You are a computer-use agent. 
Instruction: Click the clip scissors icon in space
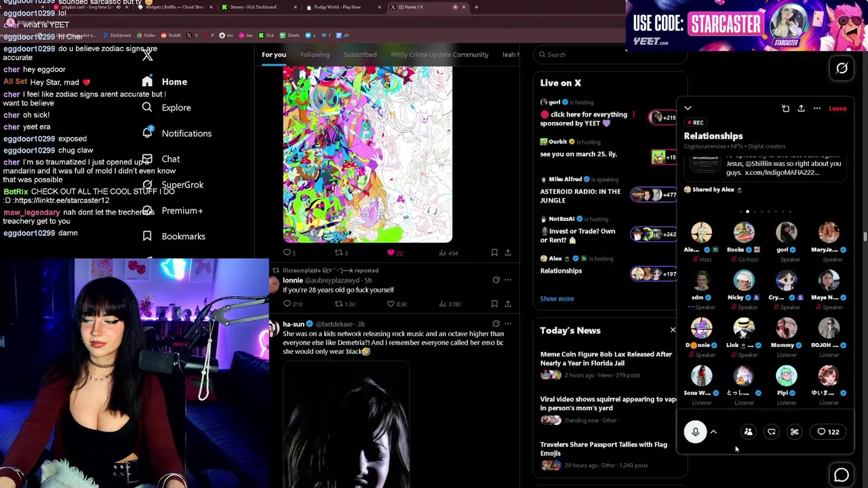point(795,432)
